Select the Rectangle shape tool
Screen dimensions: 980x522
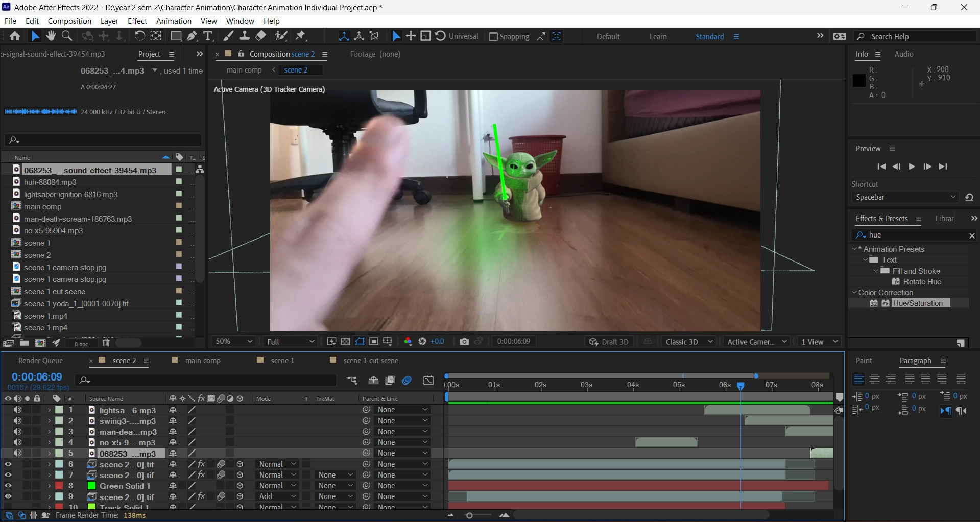[x=176, y=36]
